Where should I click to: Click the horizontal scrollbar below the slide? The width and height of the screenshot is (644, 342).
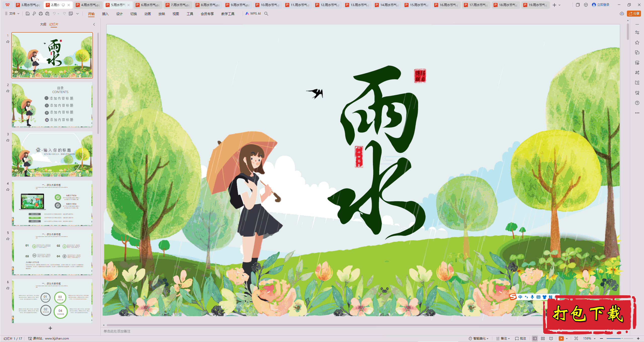(x=325, y=325)
